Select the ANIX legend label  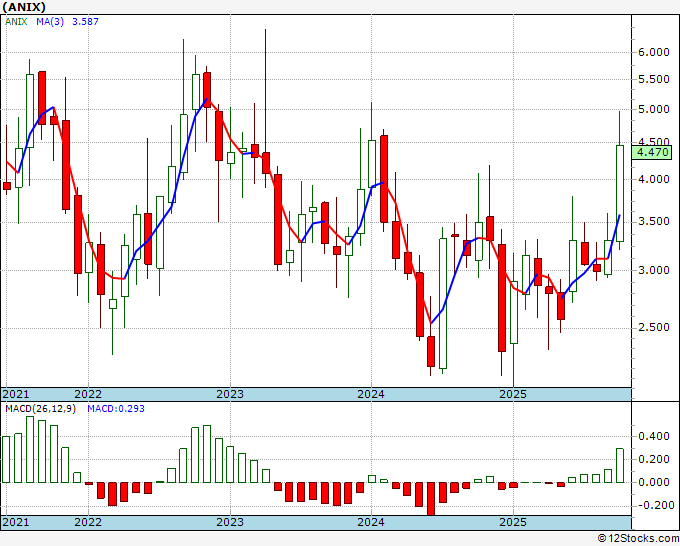tap(16, 21)
